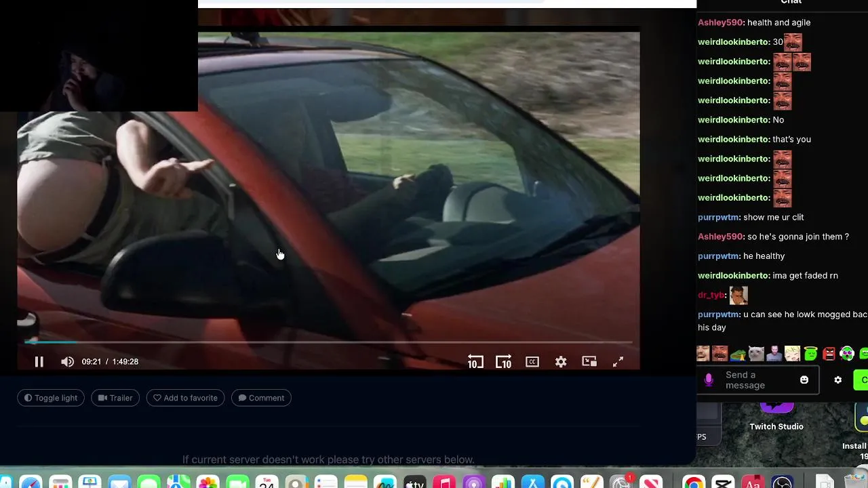Click the 09:21 elapsed time text

coord(92,362)
